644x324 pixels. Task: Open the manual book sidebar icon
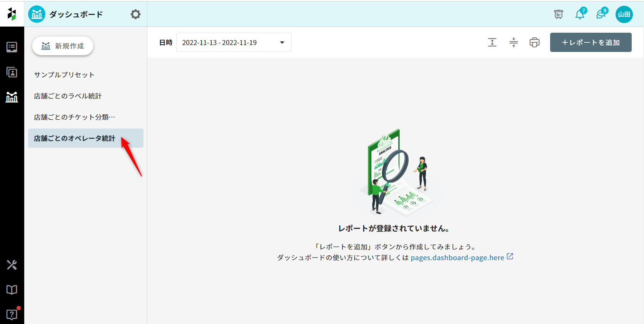[12, 290]
